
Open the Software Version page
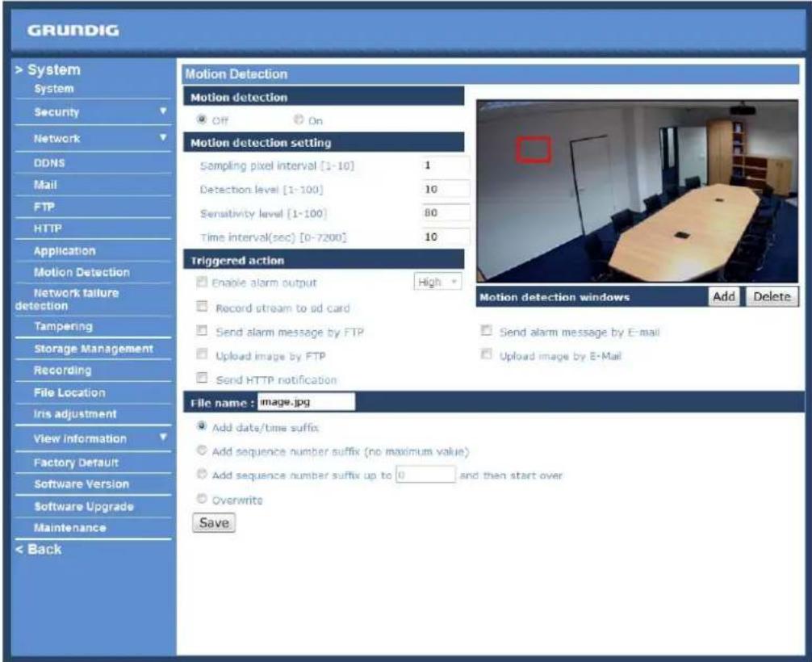(x=82, y=484)
